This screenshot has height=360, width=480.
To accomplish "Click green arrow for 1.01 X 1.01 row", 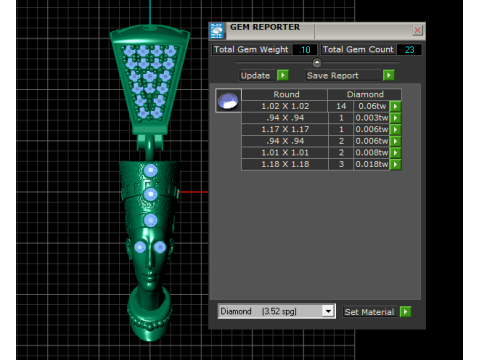I will tap(395, 153).
